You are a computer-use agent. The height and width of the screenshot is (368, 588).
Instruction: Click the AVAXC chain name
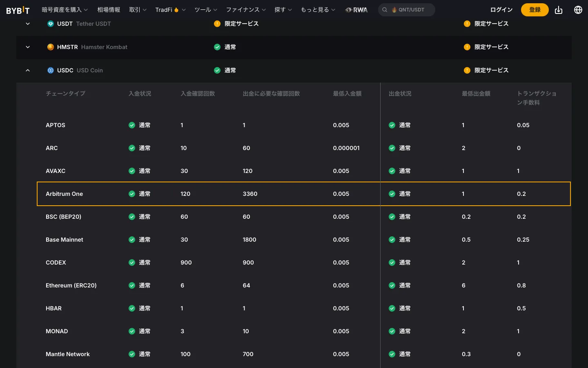coord(56,171)
